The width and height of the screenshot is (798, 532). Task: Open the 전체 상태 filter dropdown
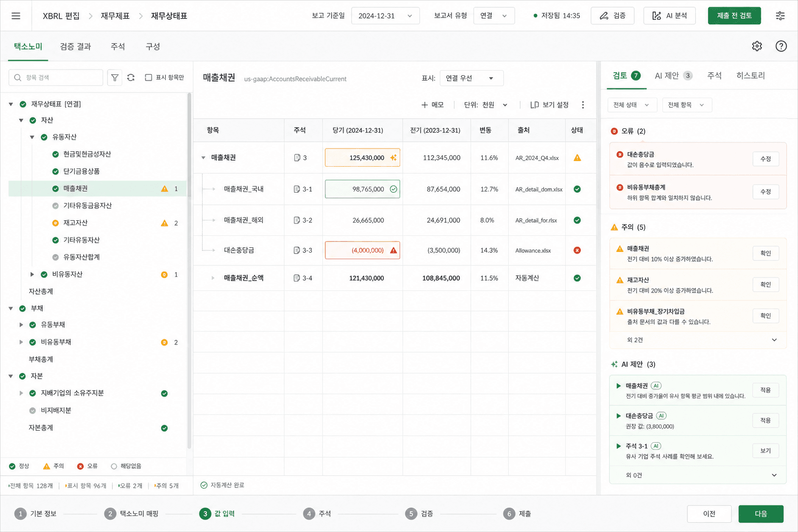coord(632,105)
